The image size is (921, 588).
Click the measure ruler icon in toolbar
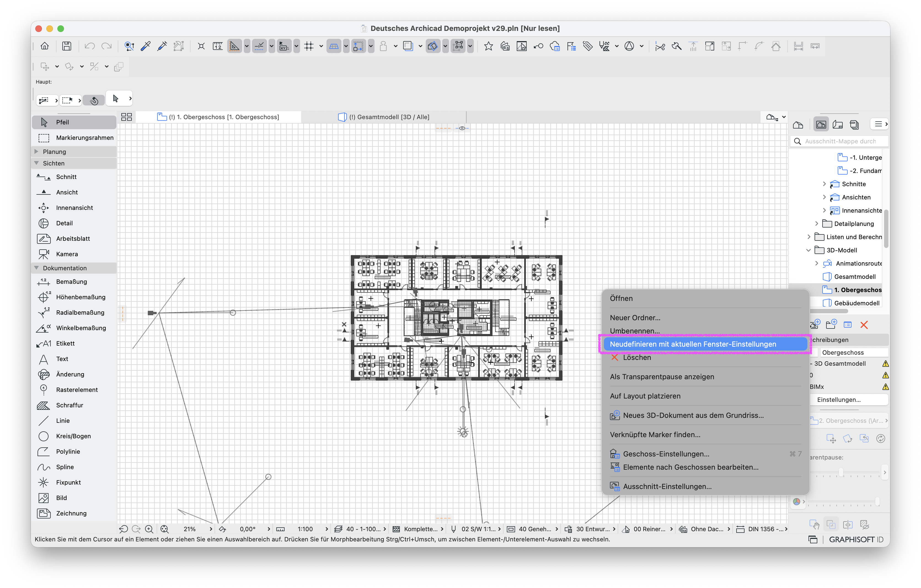tap(218, 46)
